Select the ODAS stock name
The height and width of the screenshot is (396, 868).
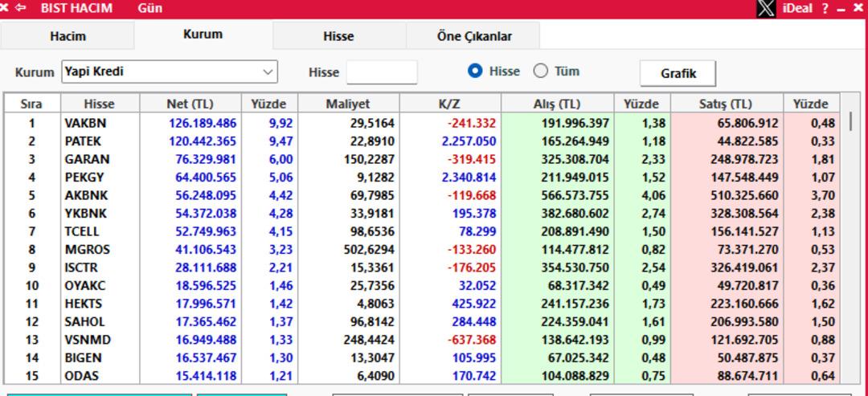click(81, 376)
